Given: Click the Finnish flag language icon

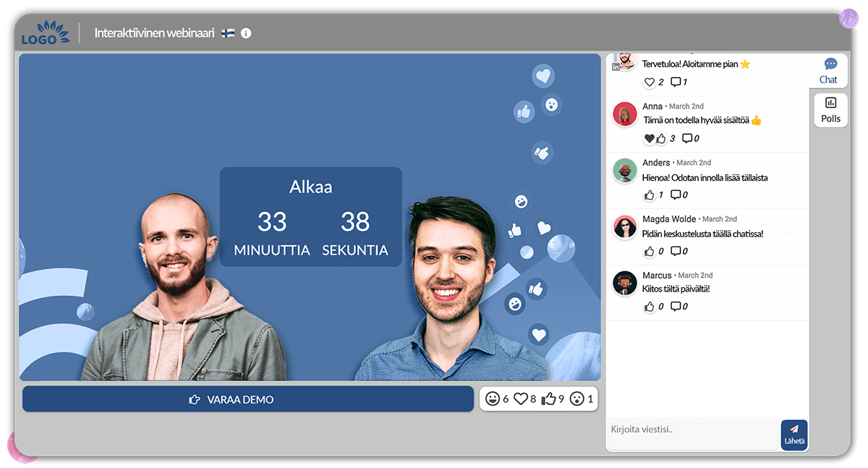Looking at the screenshot, I should [x=228, y=33].
